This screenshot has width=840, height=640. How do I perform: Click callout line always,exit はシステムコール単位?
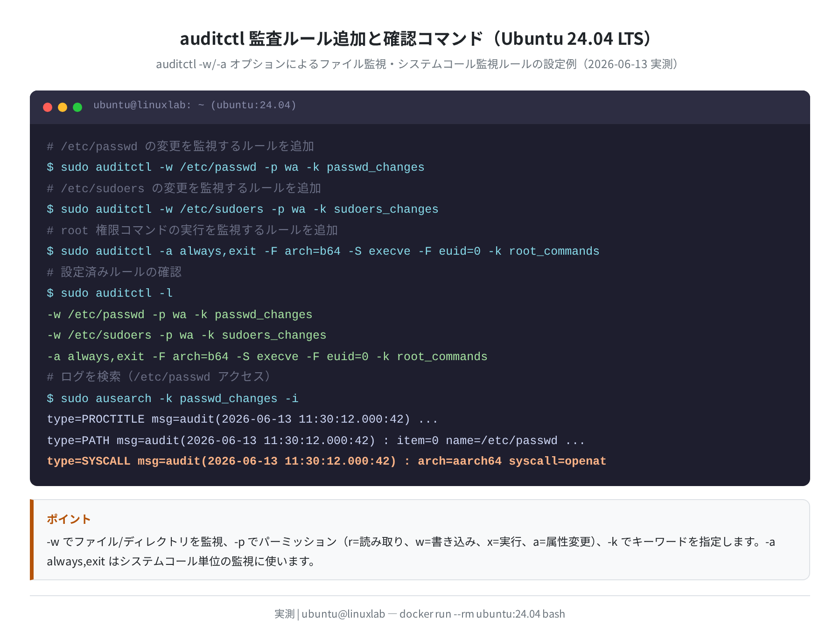point(182,561)
